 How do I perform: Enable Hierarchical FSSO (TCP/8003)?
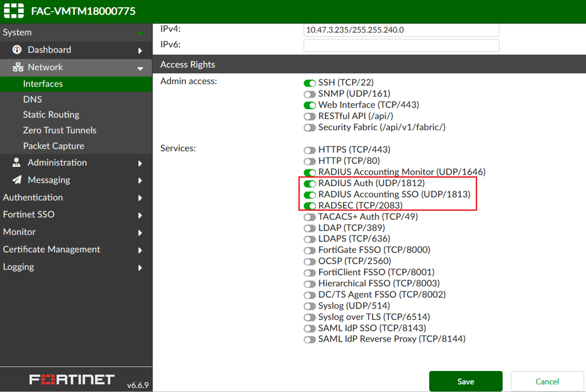(310, 284)
